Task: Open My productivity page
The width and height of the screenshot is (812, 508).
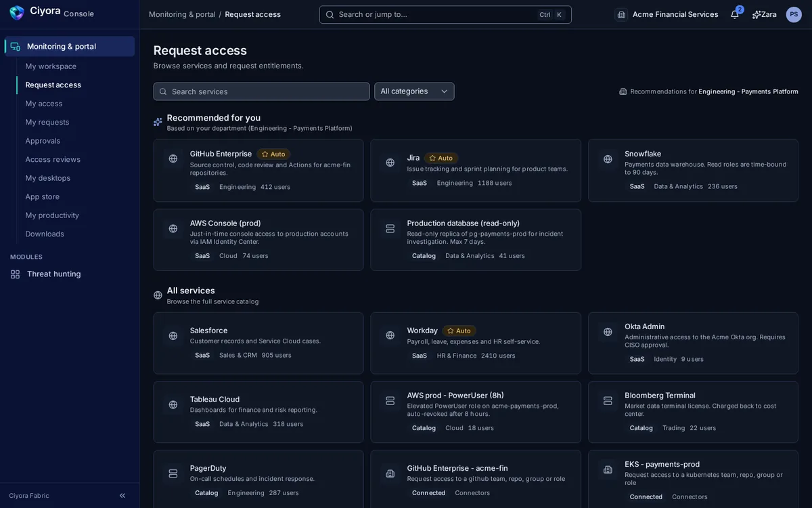Action: point(52,215)
